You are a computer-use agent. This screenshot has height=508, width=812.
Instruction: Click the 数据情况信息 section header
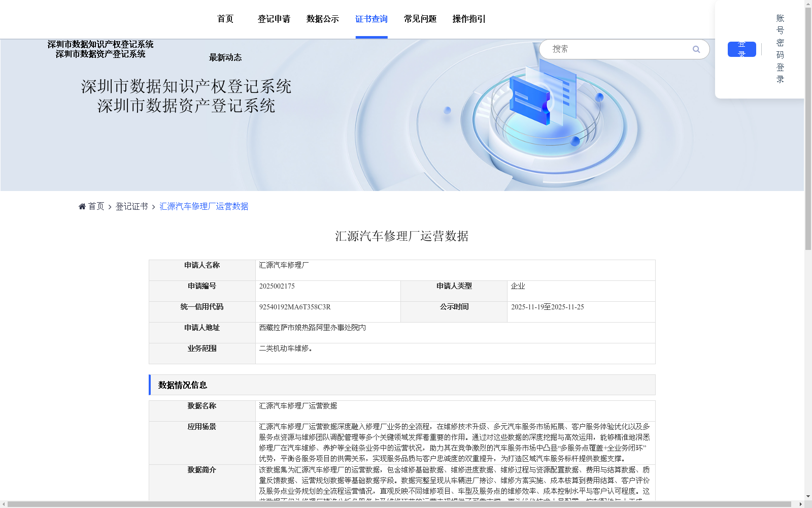(402, 385)
